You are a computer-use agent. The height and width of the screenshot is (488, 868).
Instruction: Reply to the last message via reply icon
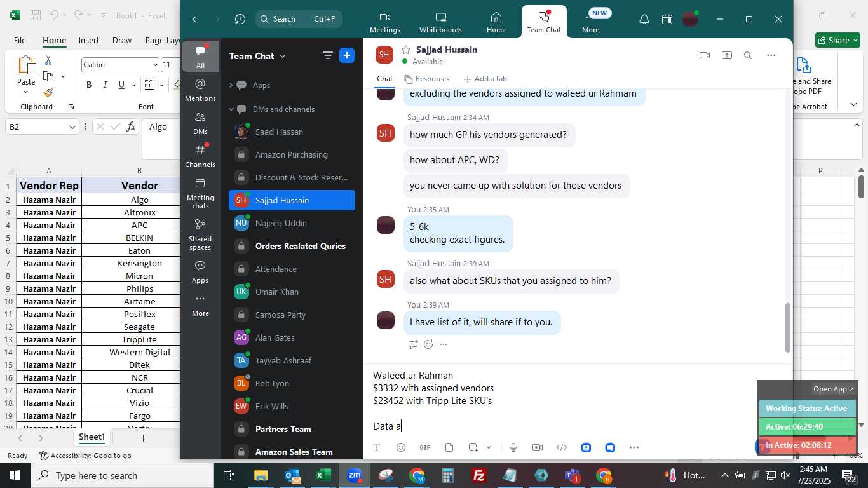point(413,344)
